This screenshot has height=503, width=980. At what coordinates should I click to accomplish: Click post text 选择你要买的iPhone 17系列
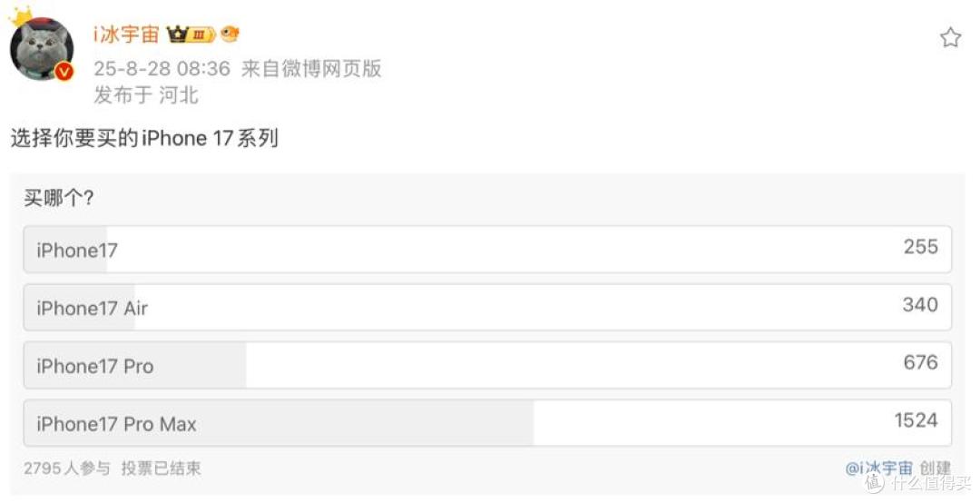click(x=144, y=138)
